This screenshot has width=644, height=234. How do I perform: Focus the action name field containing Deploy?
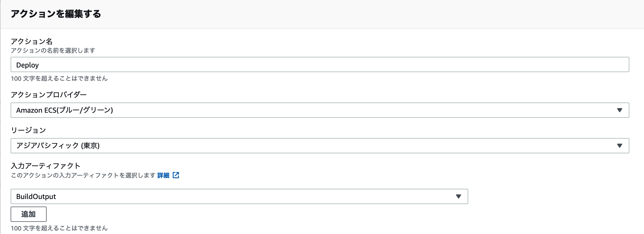pos(320,64)
